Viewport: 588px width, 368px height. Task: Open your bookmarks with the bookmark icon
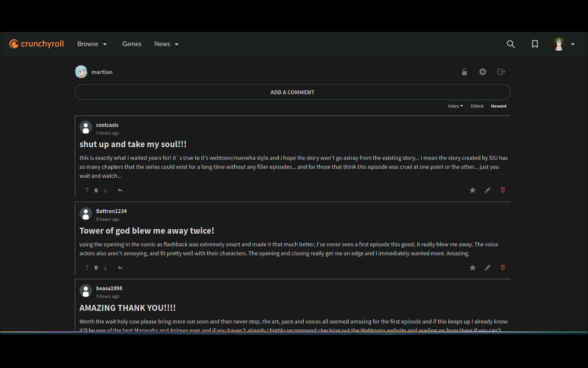[535, 44]
